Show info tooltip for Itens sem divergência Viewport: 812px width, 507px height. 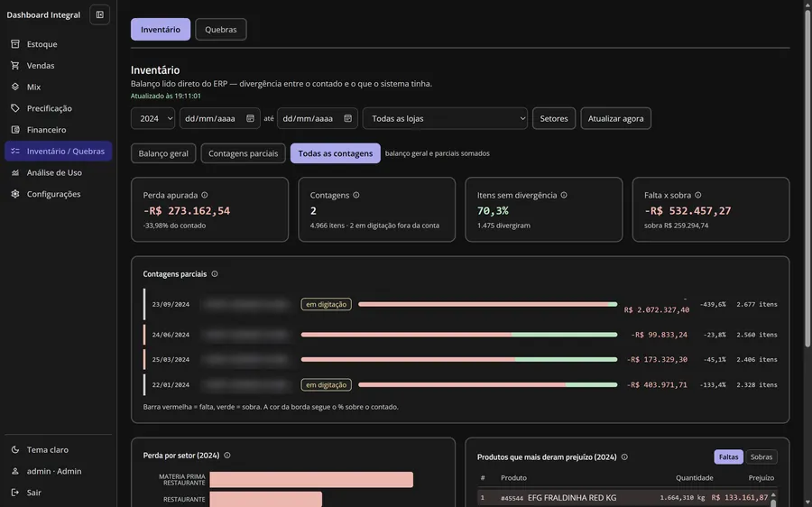(564, 195)
